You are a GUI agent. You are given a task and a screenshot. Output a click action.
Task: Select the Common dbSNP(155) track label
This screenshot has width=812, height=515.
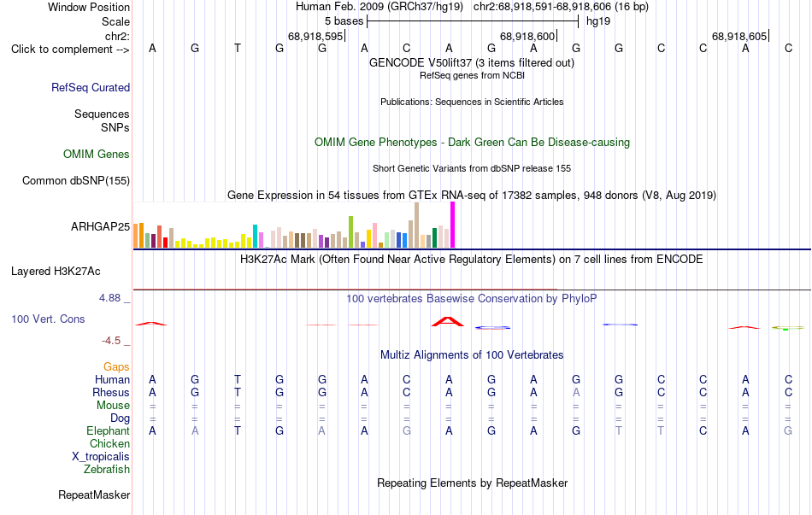pyautogui.click(x=75, y=181)
